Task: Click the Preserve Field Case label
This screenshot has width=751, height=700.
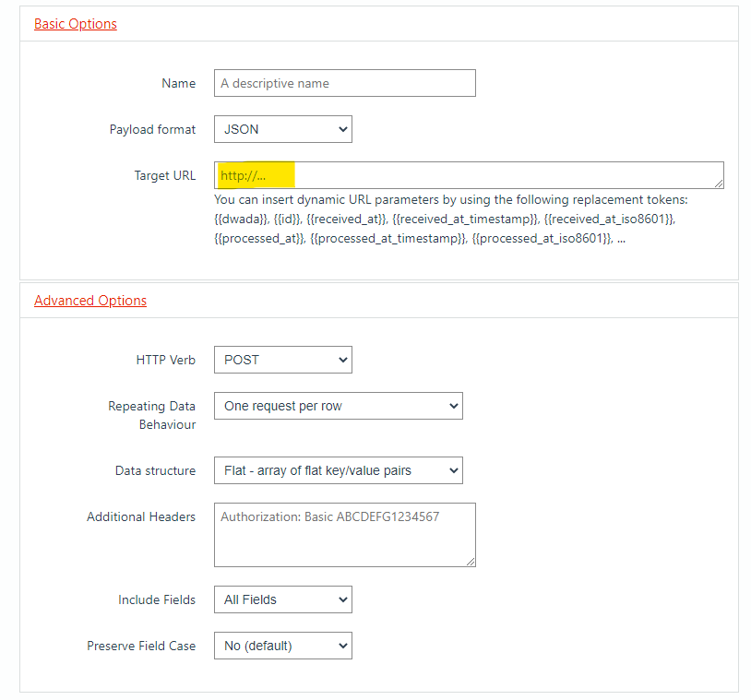Action: coord(141,646)
